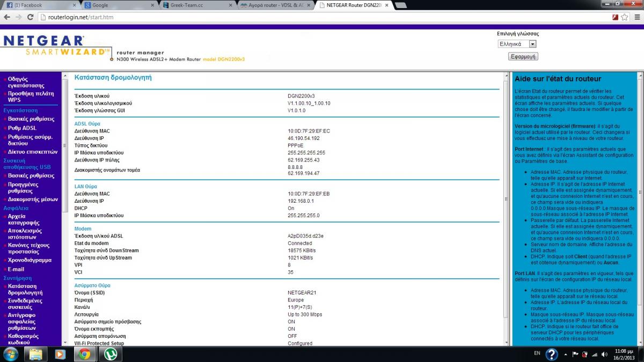Open Αρχεία καταγραφής logs page
The height and width of the screenshot is (362, 644).
(24, 219)
